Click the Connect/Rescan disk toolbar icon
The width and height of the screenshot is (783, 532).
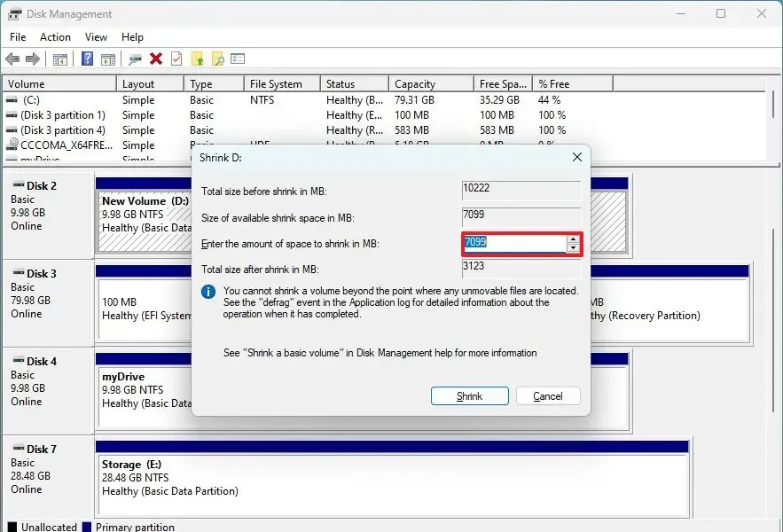[x=135, y=59]
